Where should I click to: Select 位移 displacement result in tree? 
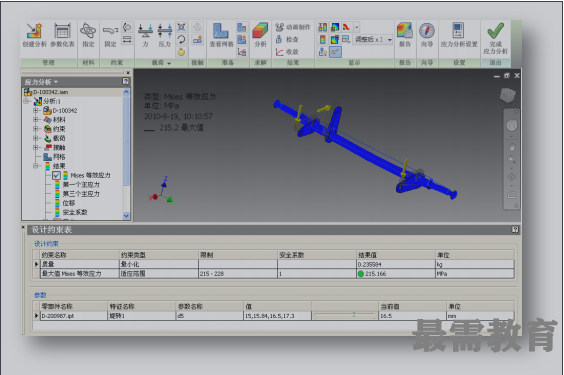(69, 203)
